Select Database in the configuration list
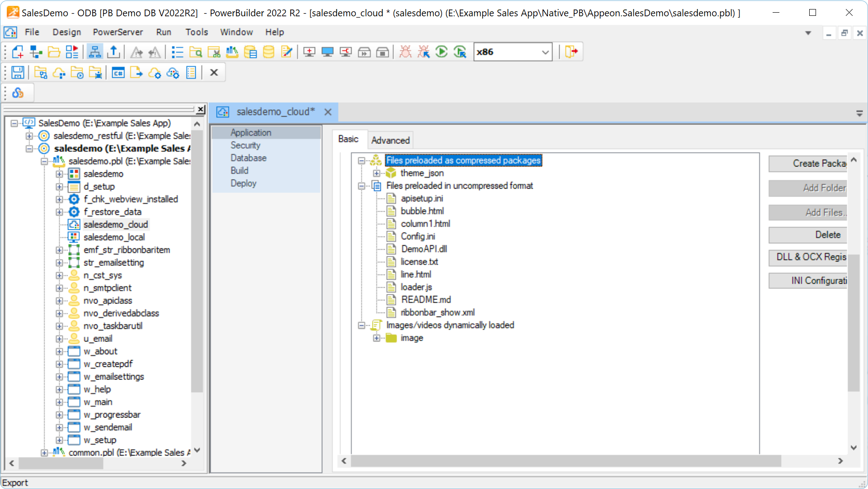This screenshot has width=868, height=489. 248,158
